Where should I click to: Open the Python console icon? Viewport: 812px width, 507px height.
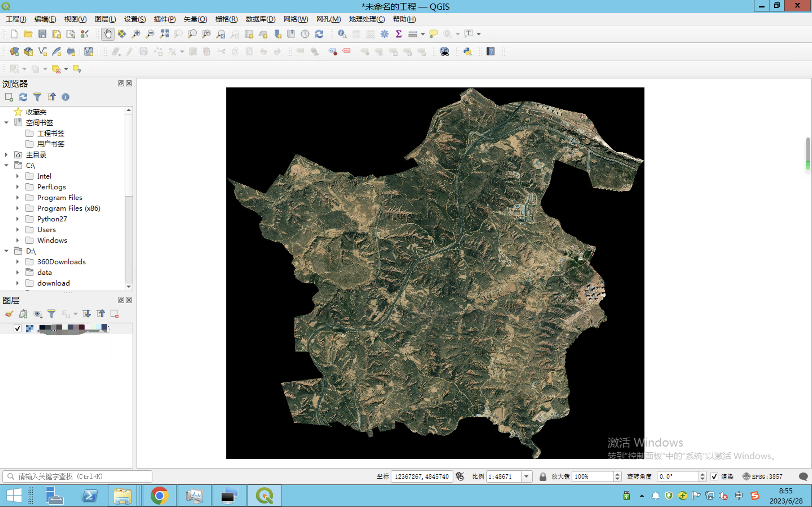tap(467, 51)
